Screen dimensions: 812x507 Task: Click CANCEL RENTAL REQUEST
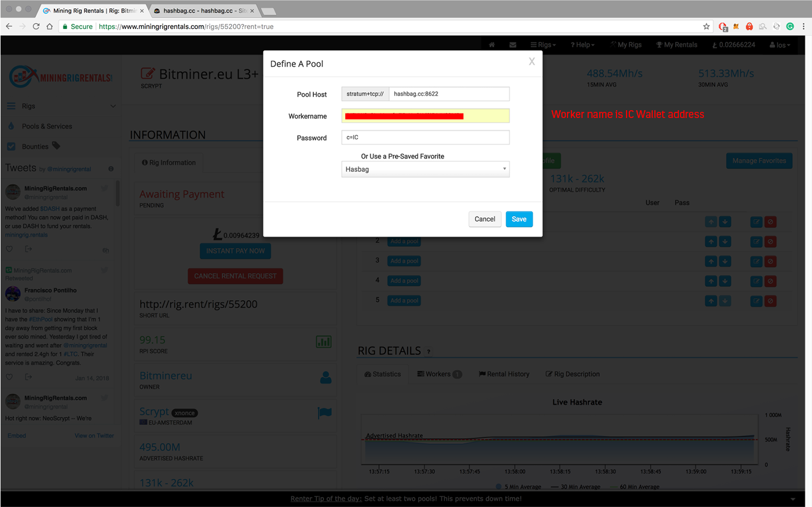(236, 276)
